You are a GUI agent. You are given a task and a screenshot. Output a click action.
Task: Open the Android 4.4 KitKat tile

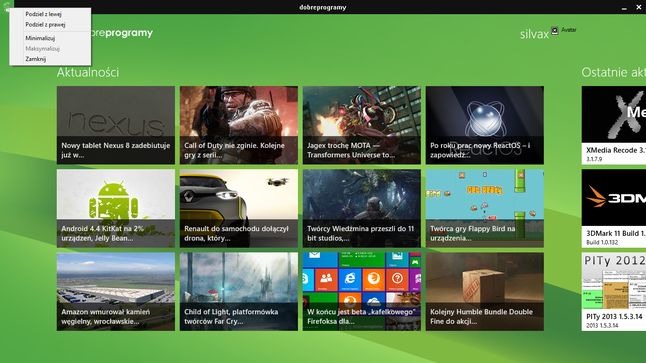point(116,208)
